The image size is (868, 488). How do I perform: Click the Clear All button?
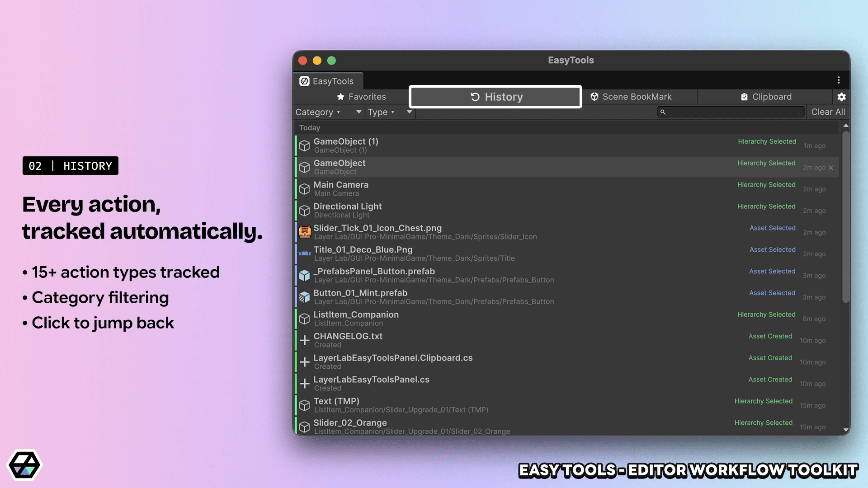(x=828, y=112)
